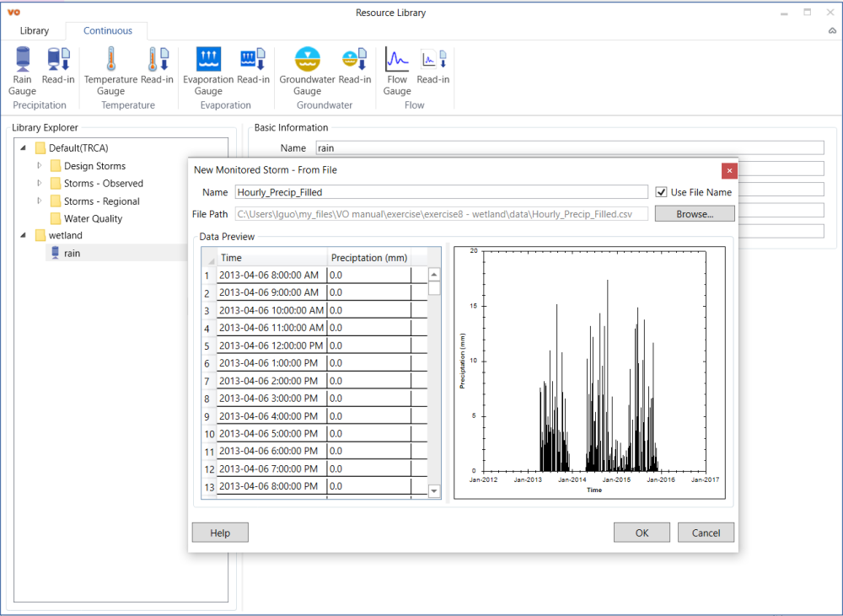Expand the Storms - Observed folder
Viewport: 843px width, 616px height.
click(x=39, y=183)
